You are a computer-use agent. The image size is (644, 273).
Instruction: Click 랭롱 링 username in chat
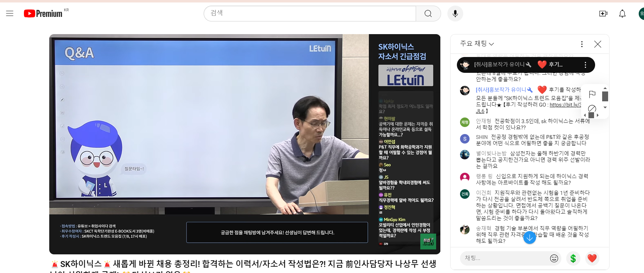pos(484,176)
